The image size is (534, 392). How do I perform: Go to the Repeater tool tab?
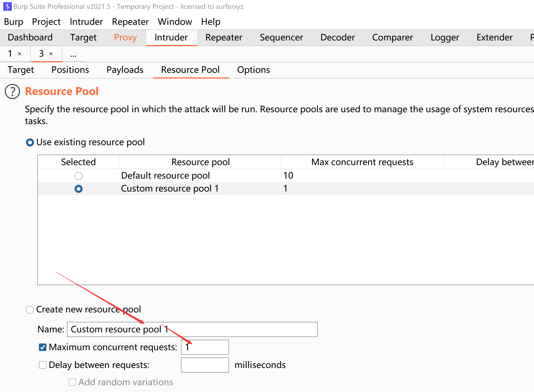pyautogui.click(x=224, y=38)
